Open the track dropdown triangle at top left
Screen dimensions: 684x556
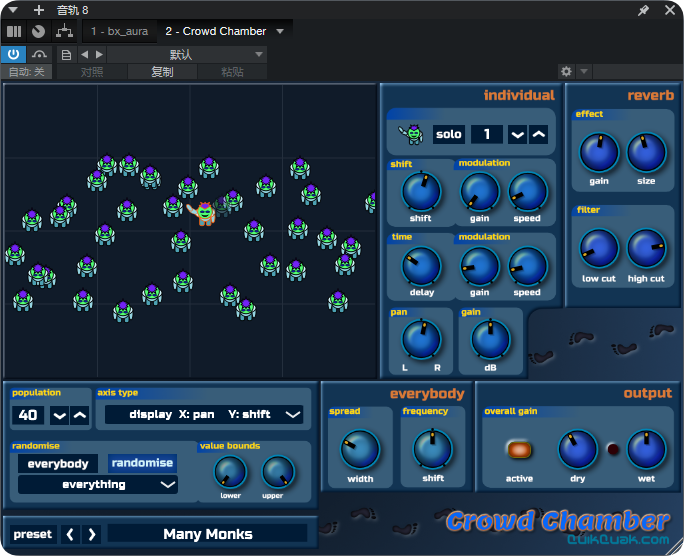[13, 10]
